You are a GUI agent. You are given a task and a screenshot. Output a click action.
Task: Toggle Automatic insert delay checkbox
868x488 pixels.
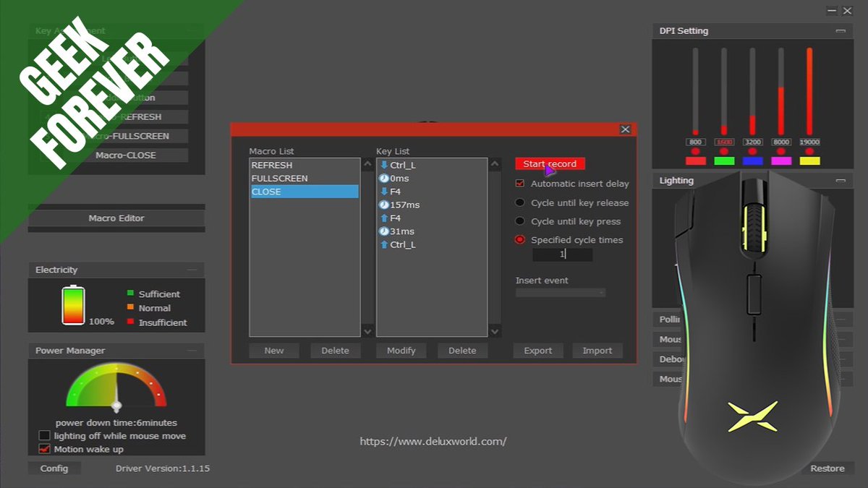(x=520, y=184)
